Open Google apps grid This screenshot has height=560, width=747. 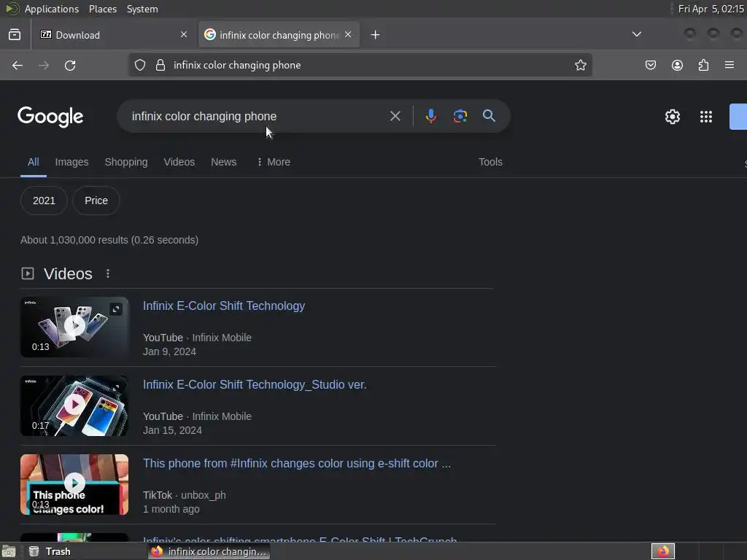(706, 117)
